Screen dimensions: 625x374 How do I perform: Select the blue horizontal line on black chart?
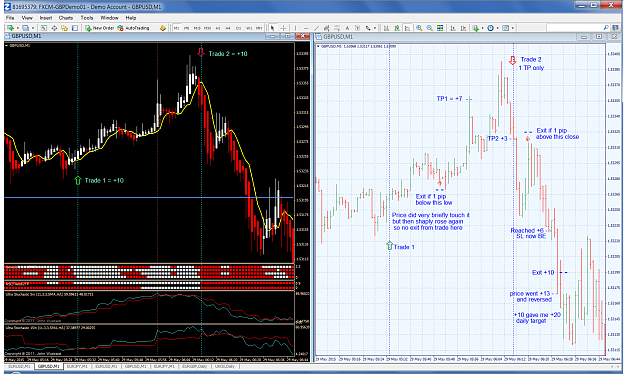tap(149, 197)
